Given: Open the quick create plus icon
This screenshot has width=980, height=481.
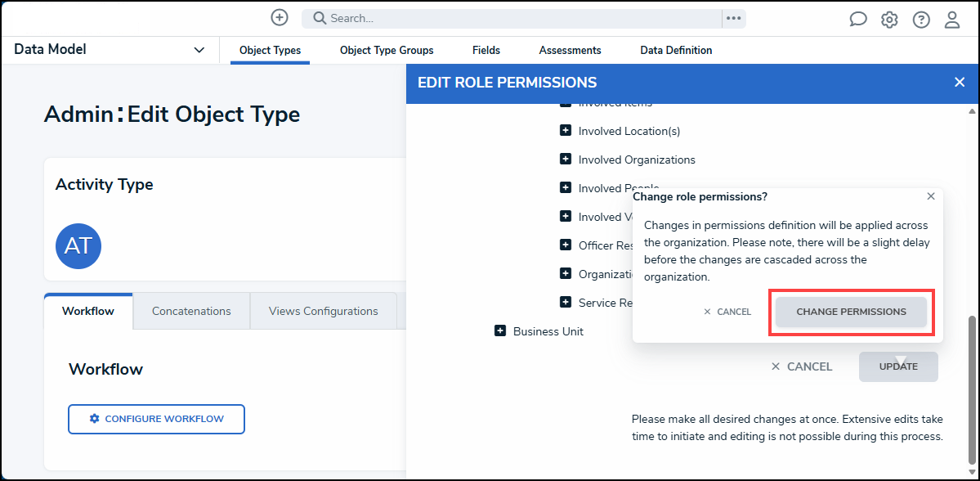Looking at the screenshot, I should pyautogui.click(x=279, y=17).
